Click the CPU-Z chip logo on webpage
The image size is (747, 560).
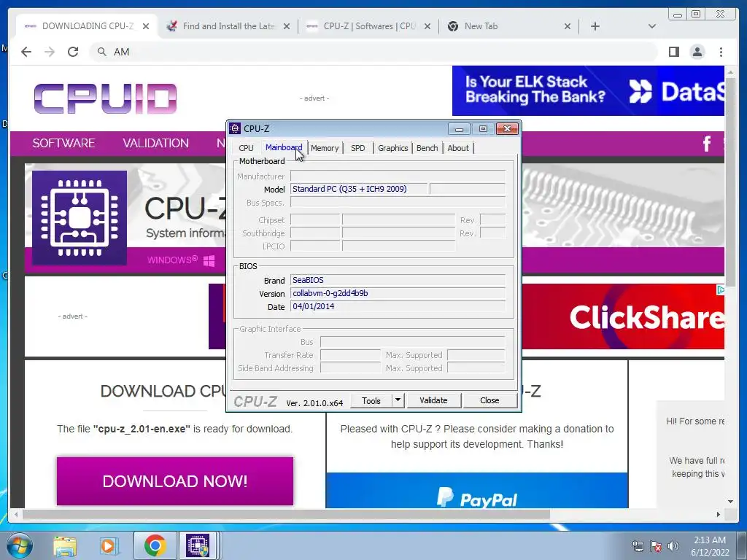click(80, 217)
